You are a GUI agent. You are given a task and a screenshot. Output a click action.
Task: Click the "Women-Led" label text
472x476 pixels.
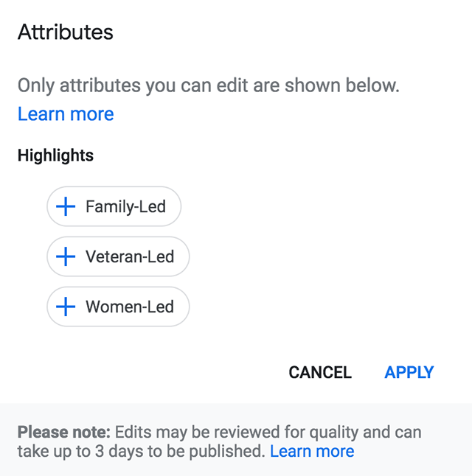click(x=130, y=307)
